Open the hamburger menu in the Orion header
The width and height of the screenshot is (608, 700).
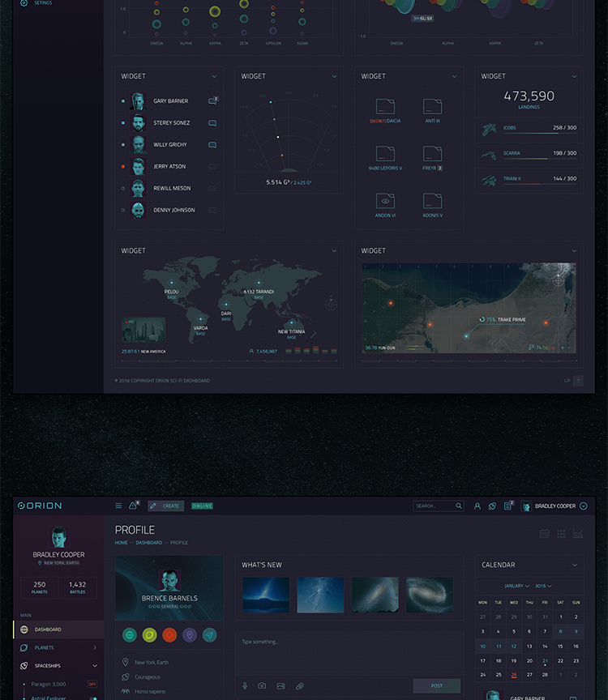[118, 506]
